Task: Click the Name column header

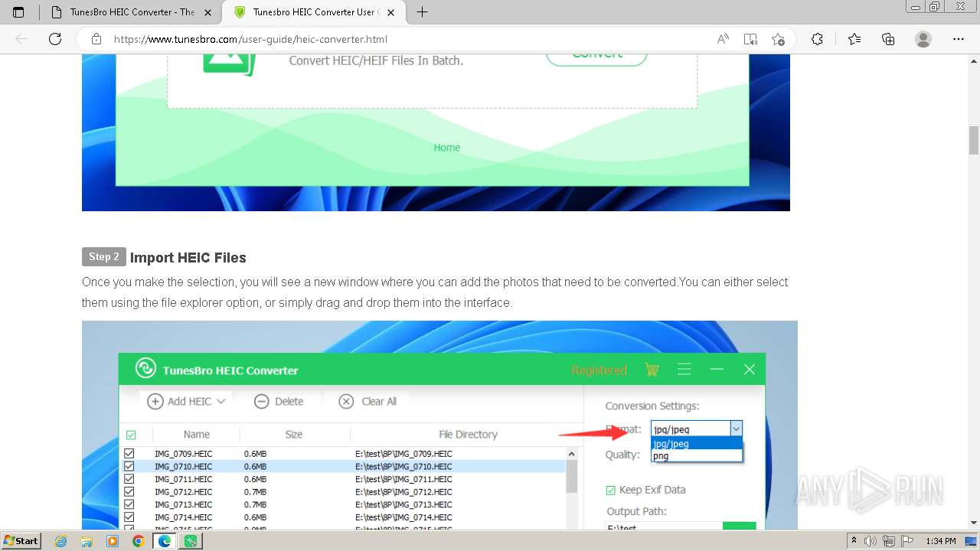Action: (197, 434)
